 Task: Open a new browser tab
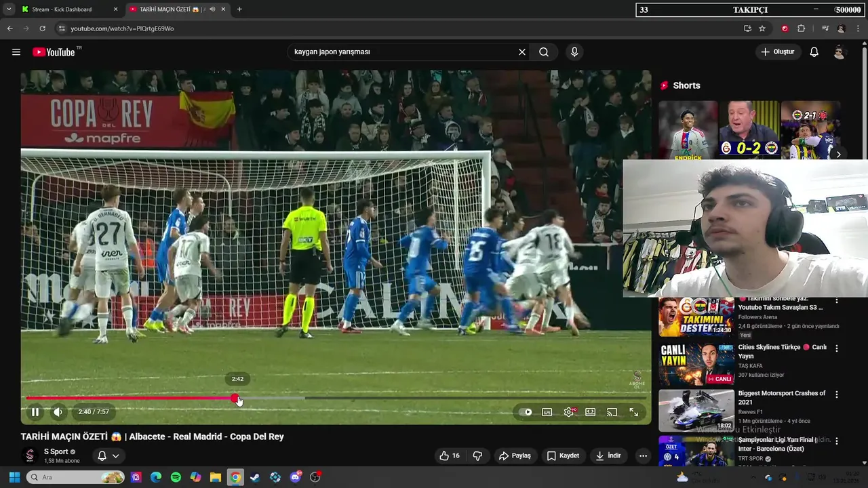[x=239, y=9]
